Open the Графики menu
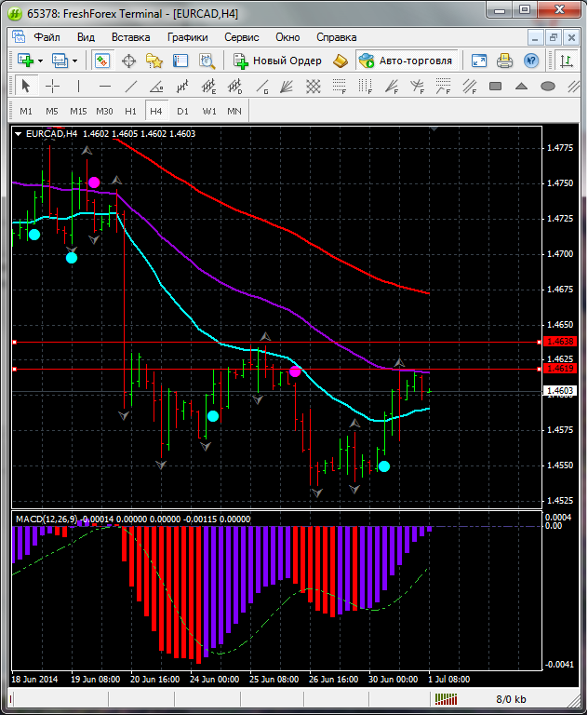588x715 pixels. coord(187,37)
